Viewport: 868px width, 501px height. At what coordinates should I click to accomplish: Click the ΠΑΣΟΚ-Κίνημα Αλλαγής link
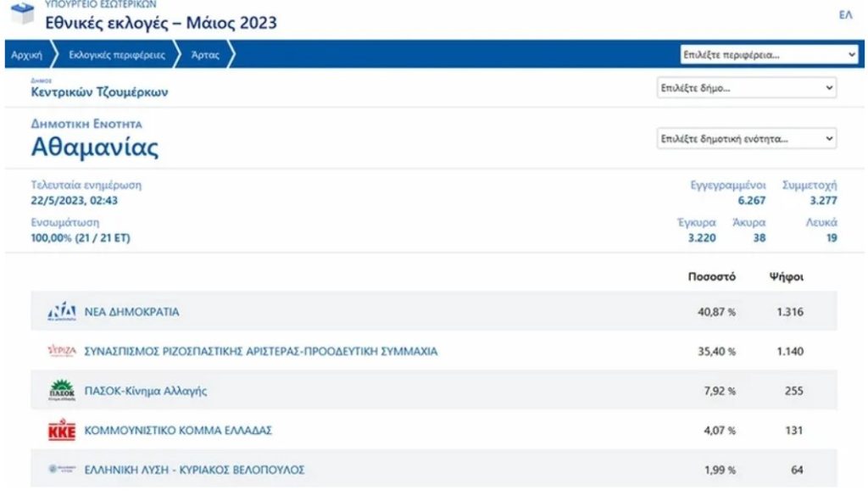click(146, 391)
